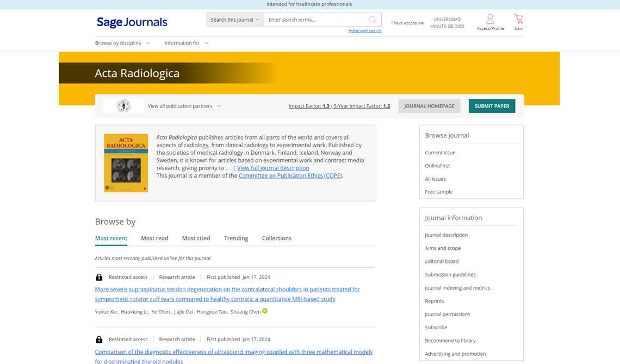Switch to the Most read tab
The image size is (620, 364).
tap(154, 238)
